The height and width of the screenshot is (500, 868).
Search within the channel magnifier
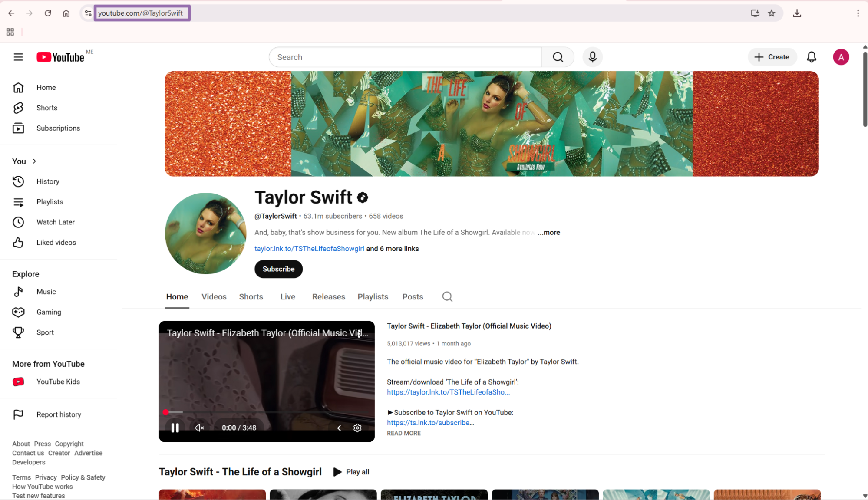click(447, 297)
